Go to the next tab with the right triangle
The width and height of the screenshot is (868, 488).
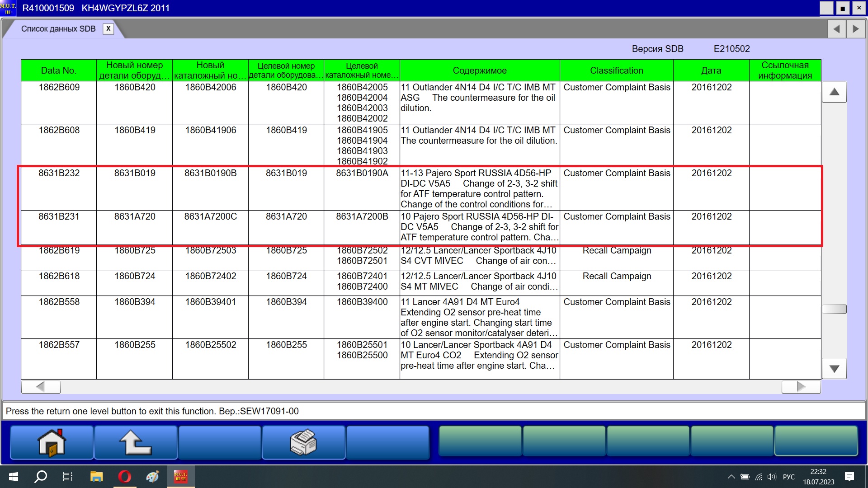pyautogui.click(x=855, y=29)
